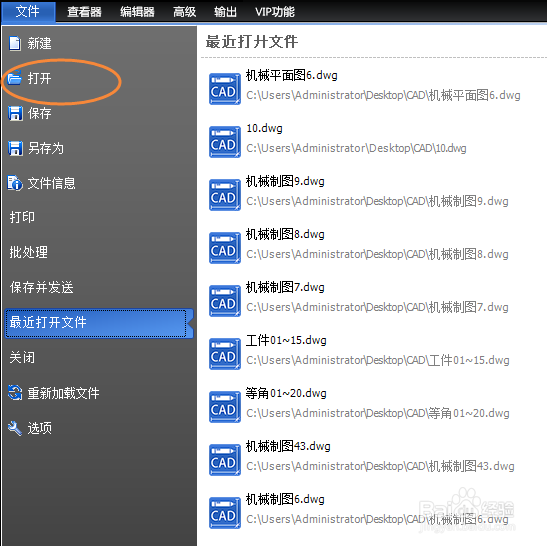Click the path ending CAD\等角01~20.dwg
The height and width of the screenshot is (546, 547).
click(378, 413)
